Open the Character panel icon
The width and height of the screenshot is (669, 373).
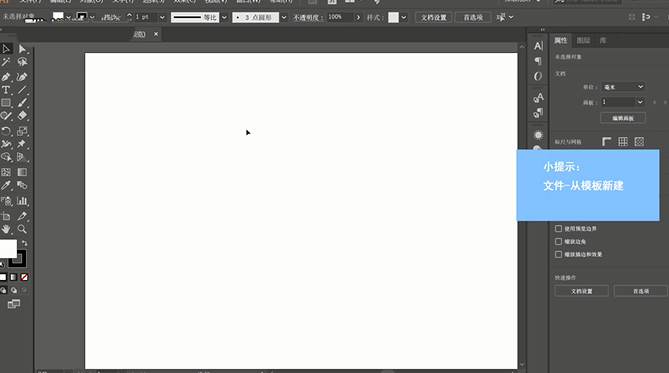(538, 46)
